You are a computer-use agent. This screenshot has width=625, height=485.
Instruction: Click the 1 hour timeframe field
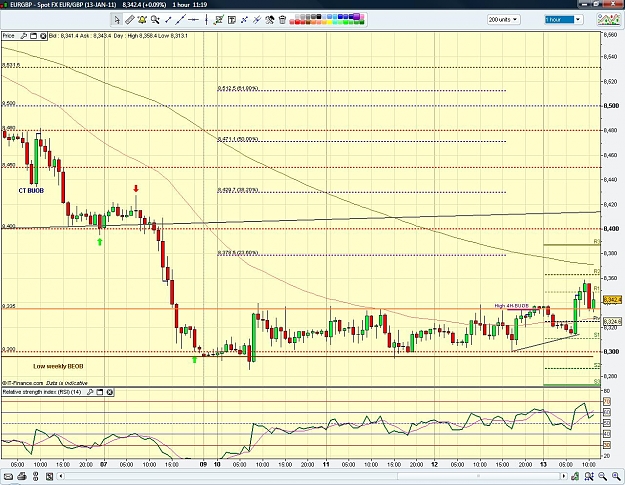pos(559,20)
